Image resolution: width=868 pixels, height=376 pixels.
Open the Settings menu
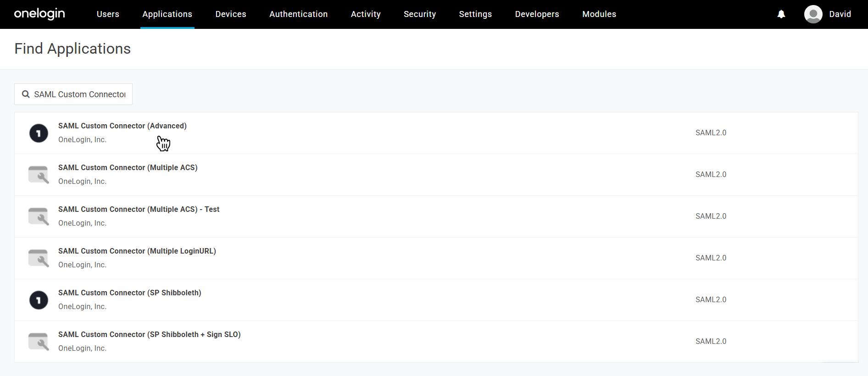pyautogui.click(x=475, y=14)
